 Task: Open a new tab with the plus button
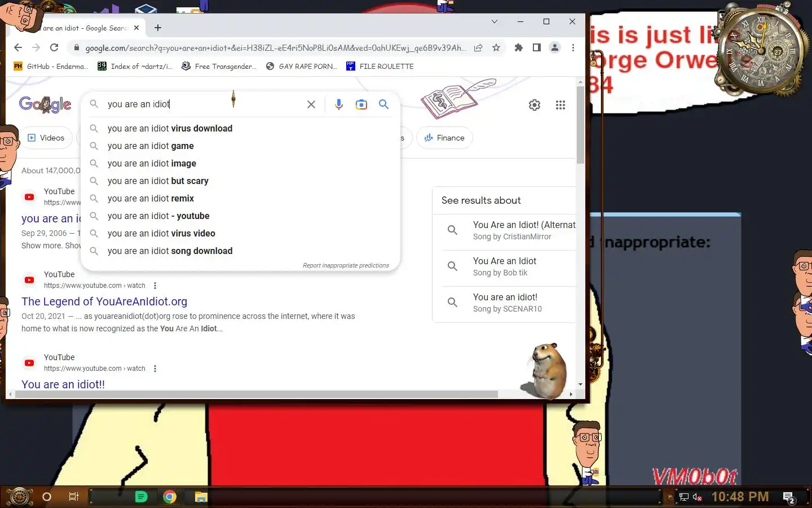tap(158, 28)
